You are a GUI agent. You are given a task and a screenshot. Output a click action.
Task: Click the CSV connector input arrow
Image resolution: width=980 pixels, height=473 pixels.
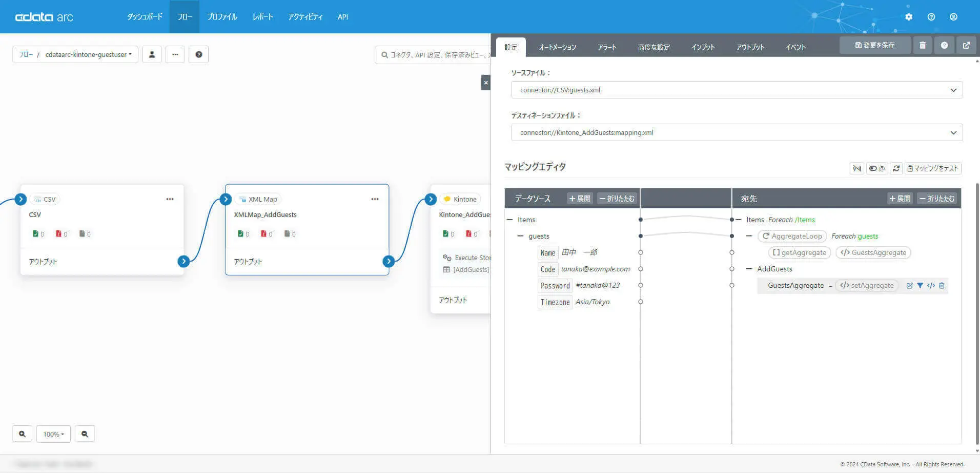(21, 199)
